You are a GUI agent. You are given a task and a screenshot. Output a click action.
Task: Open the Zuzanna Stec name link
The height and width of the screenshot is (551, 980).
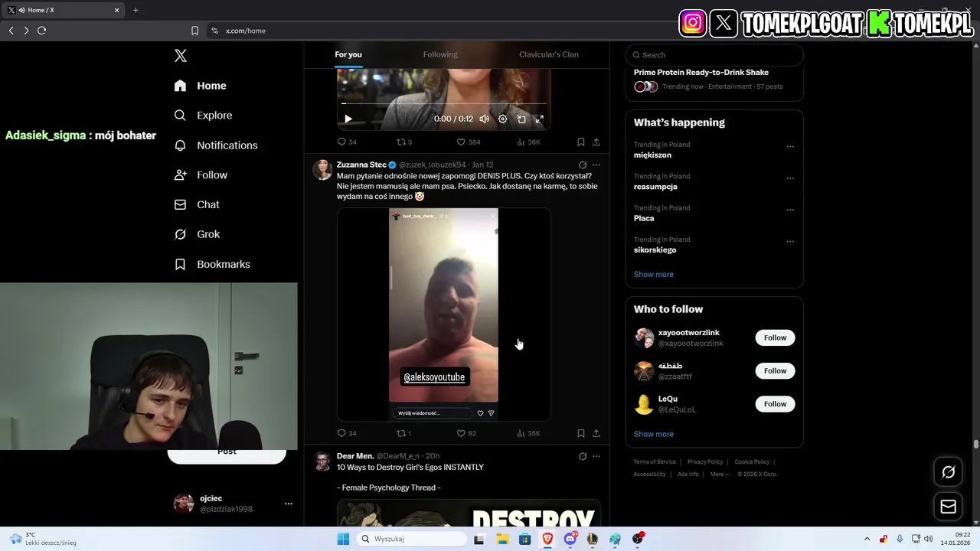coord(361,165)
